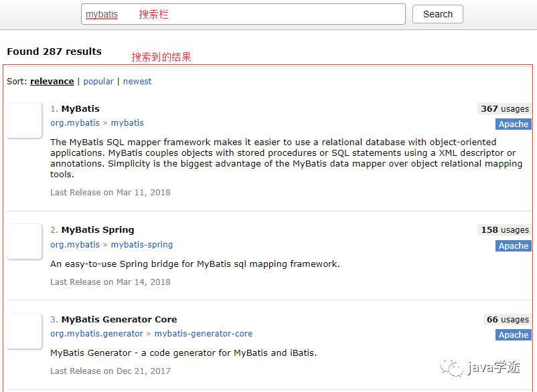
Task: View the 367 usages of MyBatis
Action: [504, 109]
